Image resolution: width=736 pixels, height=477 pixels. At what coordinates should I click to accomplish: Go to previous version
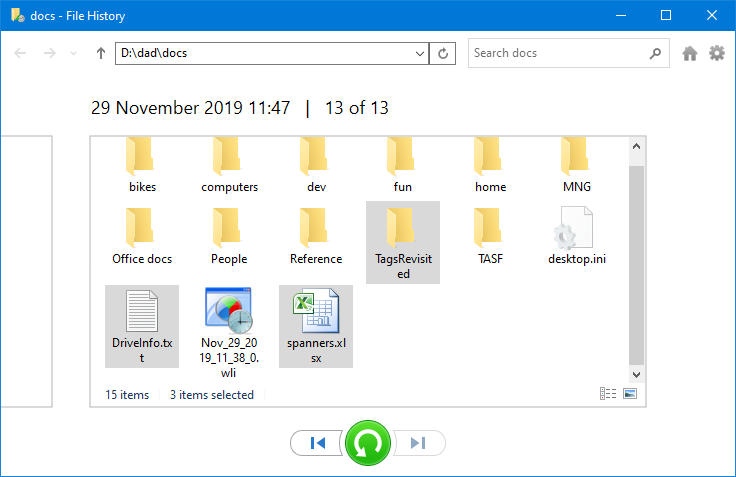coord(317,443)
